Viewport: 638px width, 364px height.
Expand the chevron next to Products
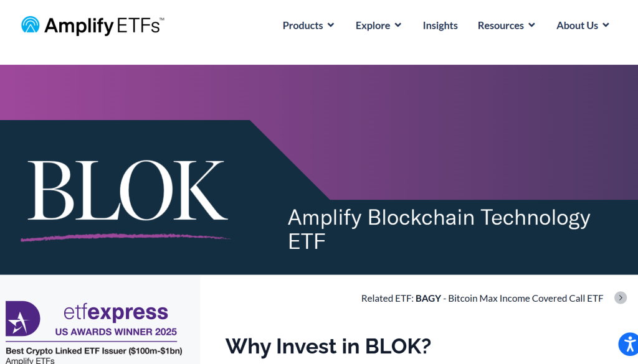point(331,26)
